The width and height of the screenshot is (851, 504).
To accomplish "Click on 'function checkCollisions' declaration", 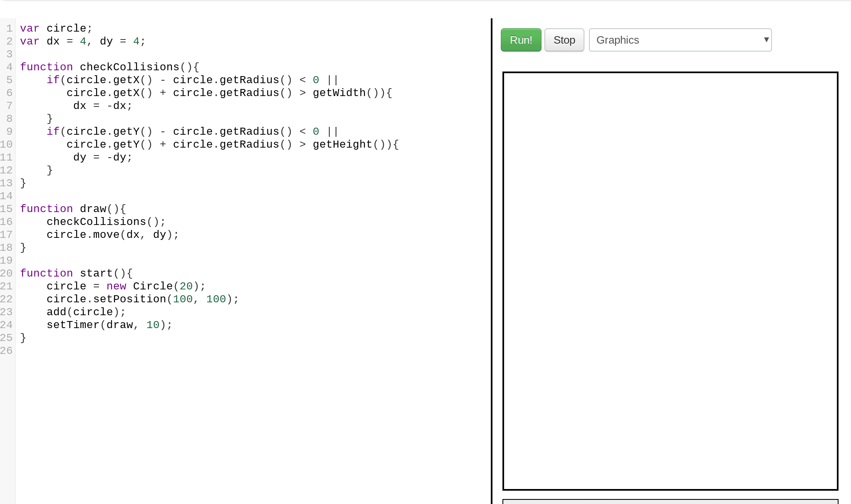I will coord(109,67).
